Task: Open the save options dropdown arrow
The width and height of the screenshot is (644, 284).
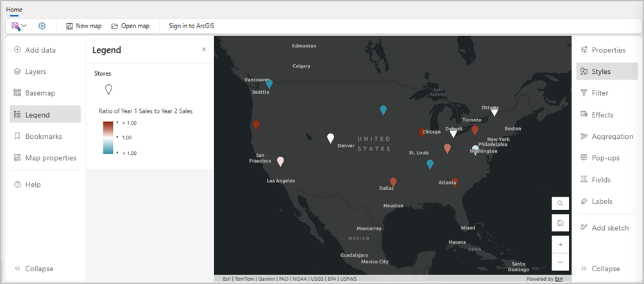Action: pyautogui.click(x=24, y=26)
